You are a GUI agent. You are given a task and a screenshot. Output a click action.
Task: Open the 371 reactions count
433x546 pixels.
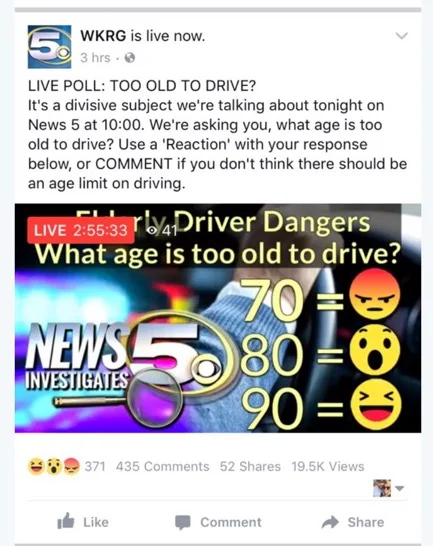tap(95, 467)
